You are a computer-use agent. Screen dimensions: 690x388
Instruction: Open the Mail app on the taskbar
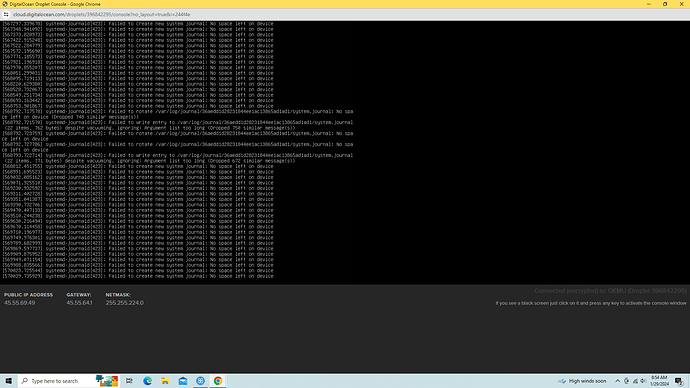click(183, 381)
